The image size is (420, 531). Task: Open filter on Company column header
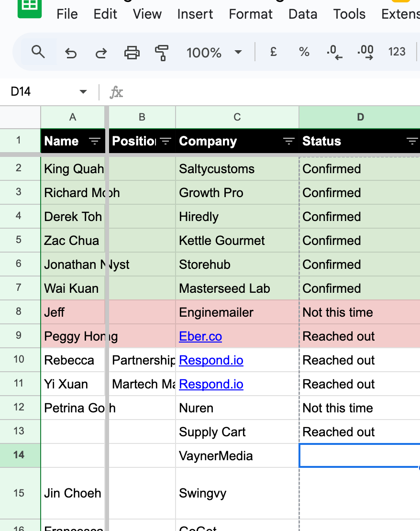coord(288,141)
